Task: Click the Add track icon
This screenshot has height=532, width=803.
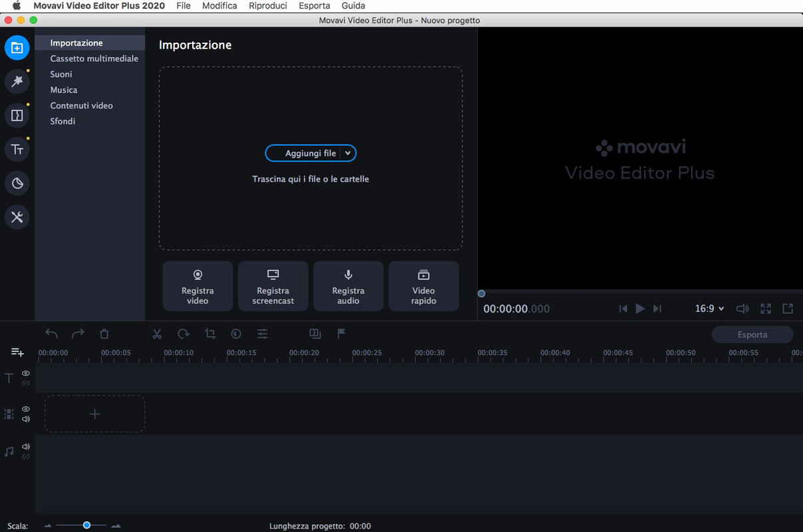Action: (x=17, y=352)
